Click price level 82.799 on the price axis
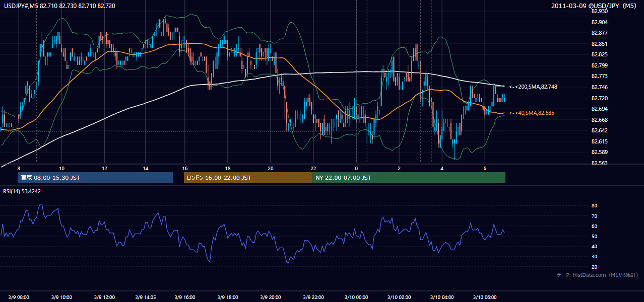The image size is (644, 302). pyautogui.click(x=600, y=65)
